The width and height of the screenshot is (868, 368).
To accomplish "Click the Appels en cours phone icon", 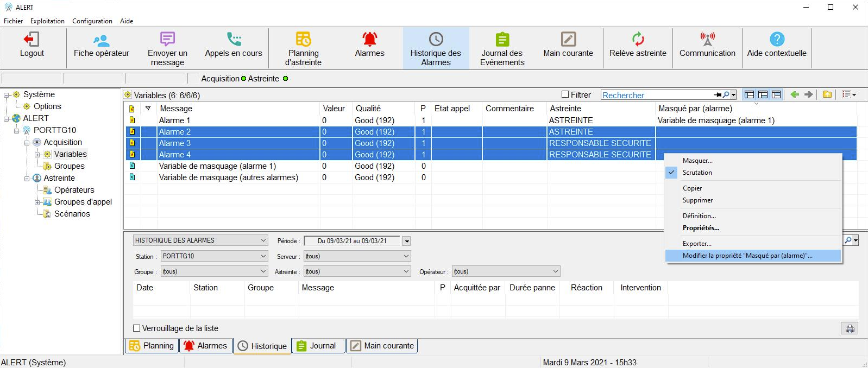I will [x=234, y=40].
